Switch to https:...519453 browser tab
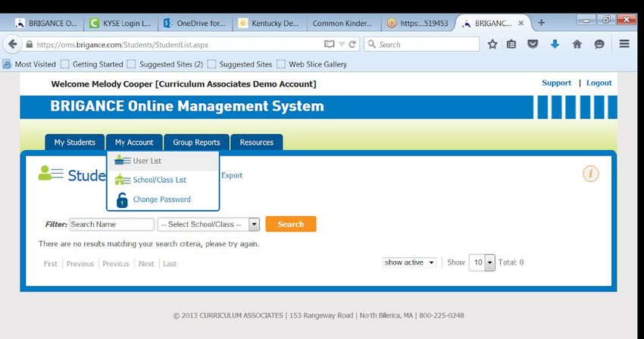This screenshot has height=339, width=644. tap(417, 24)
